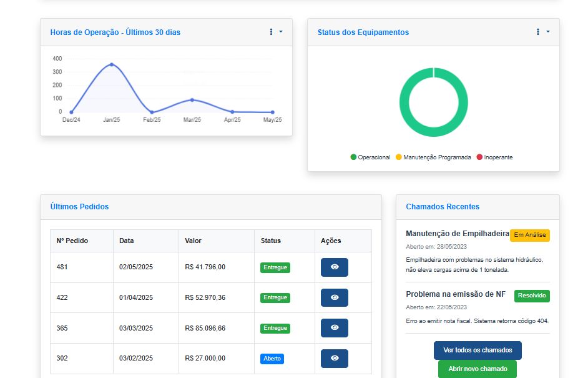Image resolution: width=588 pixels, height=378 pixels.
Task: Click the Resolvido status badge
Action: tap(532, 296)
